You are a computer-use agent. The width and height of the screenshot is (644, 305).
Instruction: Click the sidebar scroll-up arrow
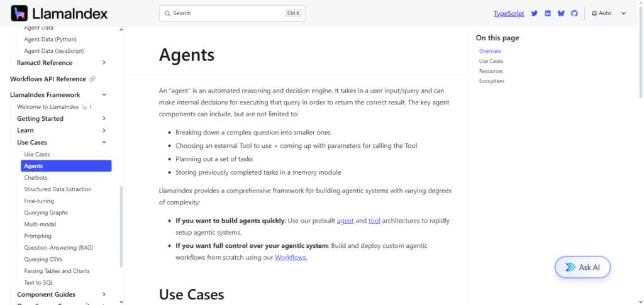tap(121, 30)
